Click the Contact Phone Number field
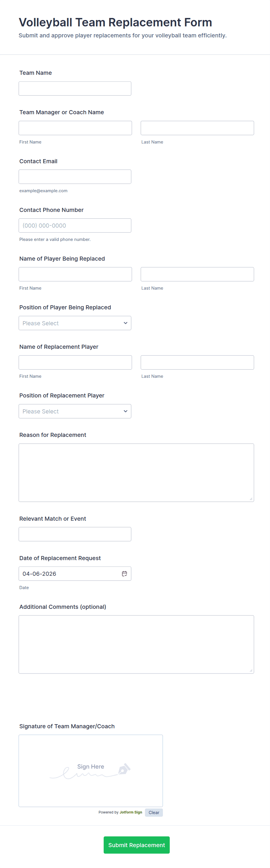Screen dimensions: 270x868 click(75, 226)
